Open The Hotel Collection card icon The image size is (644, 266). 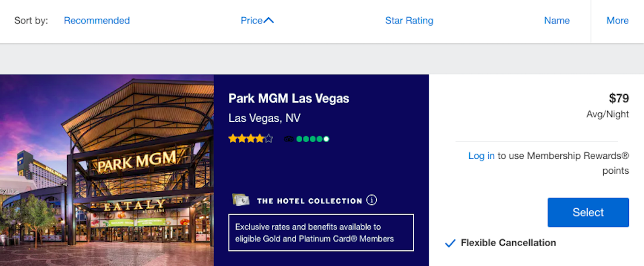240,200
